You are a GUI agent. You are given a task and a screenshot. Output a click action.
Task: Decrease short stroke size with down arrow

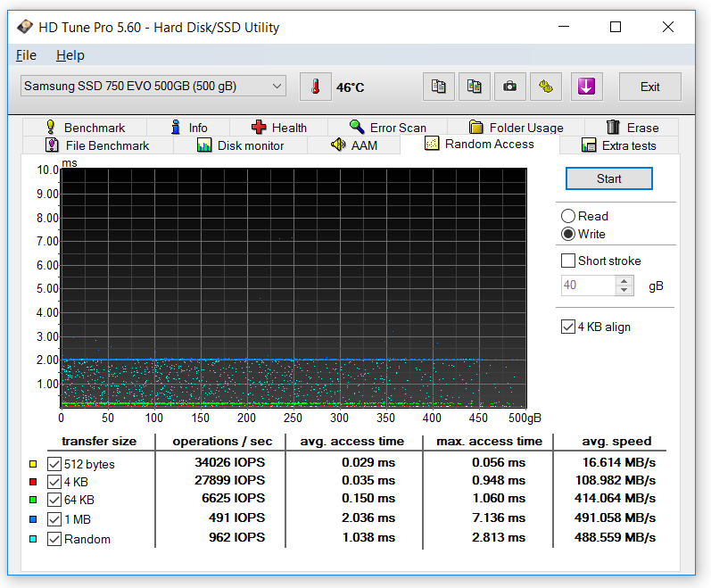624,290
